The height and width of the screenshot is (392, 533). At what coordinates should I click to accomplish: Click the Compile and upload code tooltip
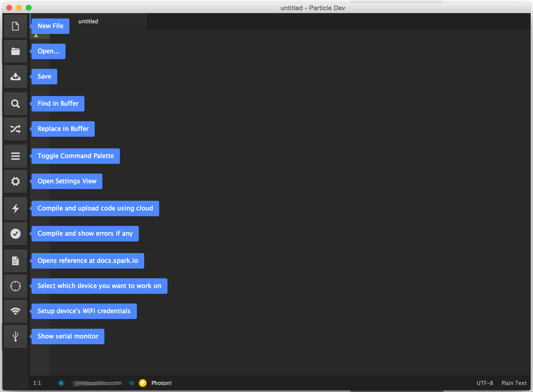(x=95, y=208)
